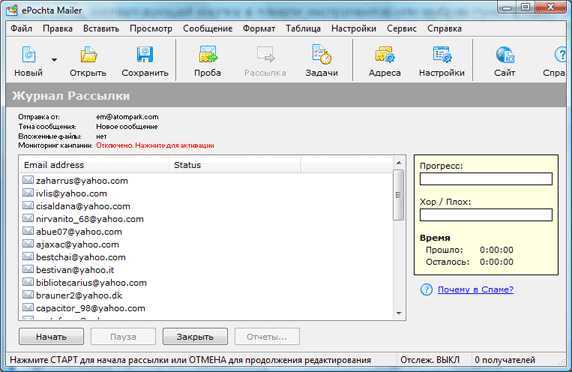This screenshot has height=372, width=572.
Task: Open the Задачи scheduler icon
Action: coord(321,55)
